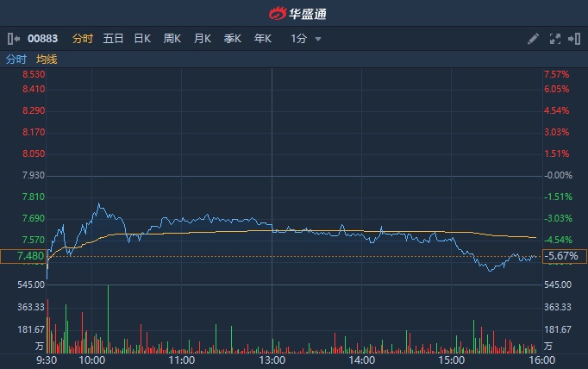Switch to the 日K daily candlestick tab
This screenshot has height=369, width=588.
pos(142,39)
